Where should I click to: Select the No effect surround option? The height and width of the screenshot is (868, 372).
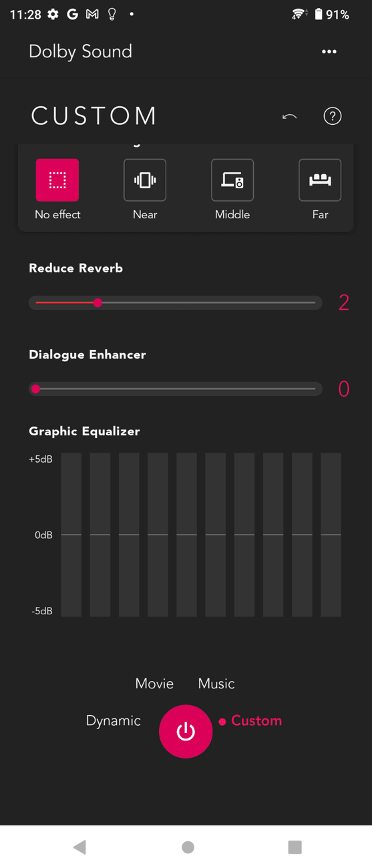(x=57, y=180)
